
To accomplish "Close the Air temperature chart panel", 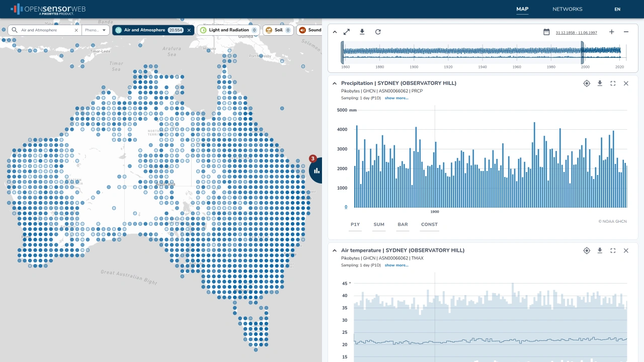I will (626, 250).
